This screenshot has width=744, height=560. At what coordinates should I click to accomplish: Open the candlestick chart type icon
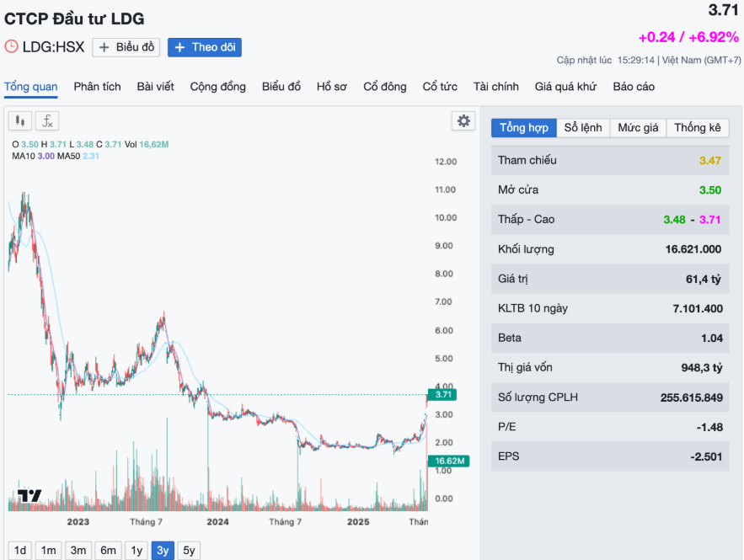point(20,121)
